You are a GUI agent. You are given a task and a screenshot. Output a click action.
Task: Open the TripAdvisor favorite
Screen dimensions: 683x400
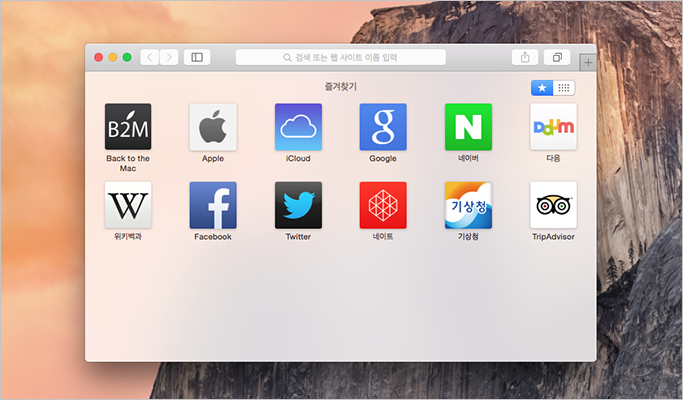pyautogui.click(x=553, y=205)
